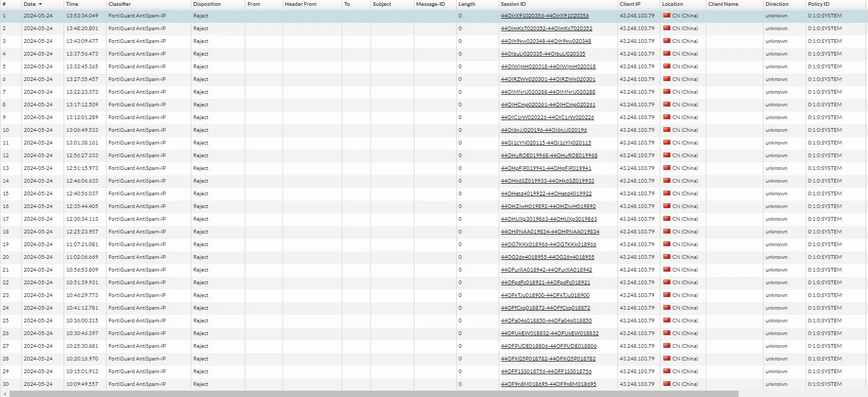
Task: Click the China flag in the 13:37:56.473 row
Action: click(x=667, y=53)
